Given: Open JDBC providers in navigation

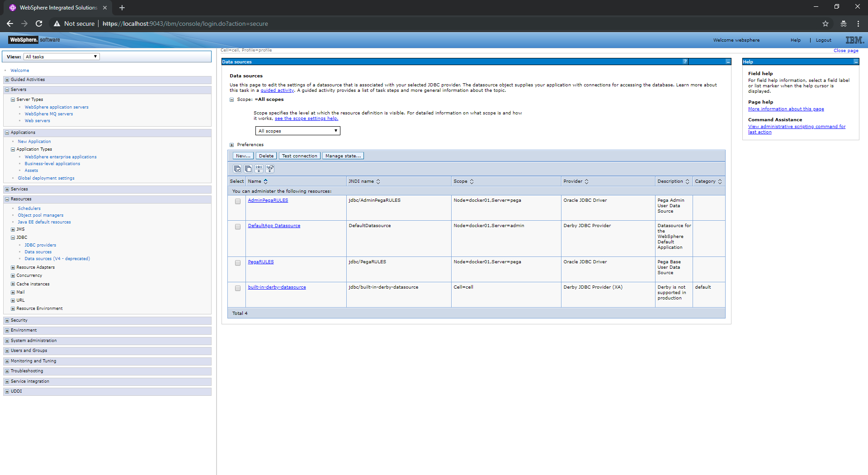Looking at the screenshot, I should tap(40, 245).
